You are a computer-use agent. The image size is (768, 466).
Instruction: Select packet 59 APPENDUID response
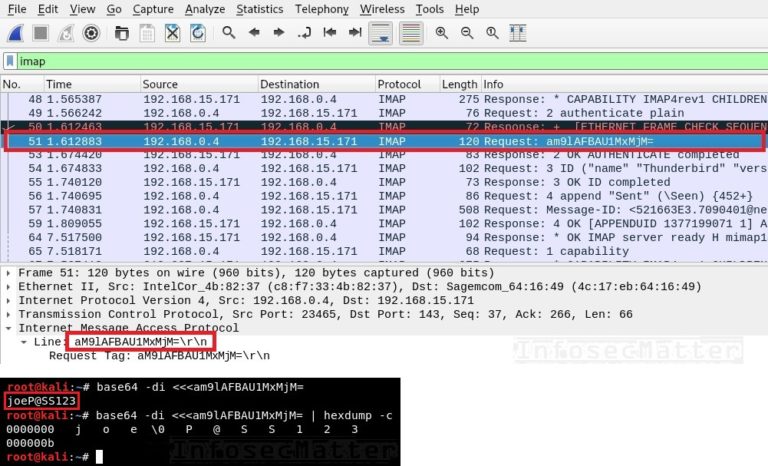point(384,223)
